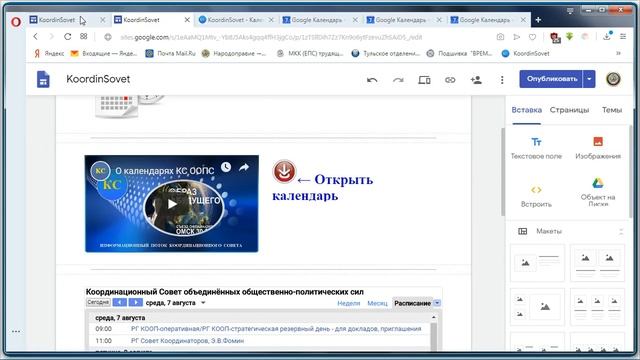Go back with the browser back arrow
The height and width of the screenshot is (360, 640).
pos(36,37)
